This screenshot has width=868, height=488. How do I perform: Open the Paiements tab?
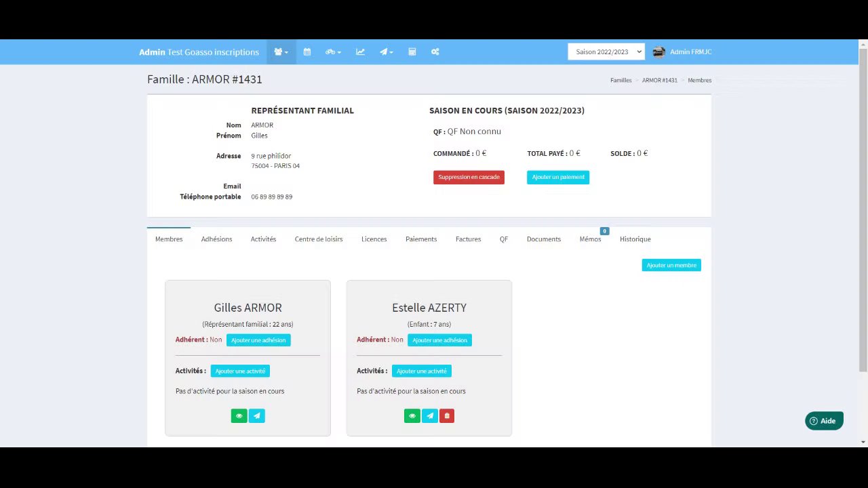pos(421,239)
